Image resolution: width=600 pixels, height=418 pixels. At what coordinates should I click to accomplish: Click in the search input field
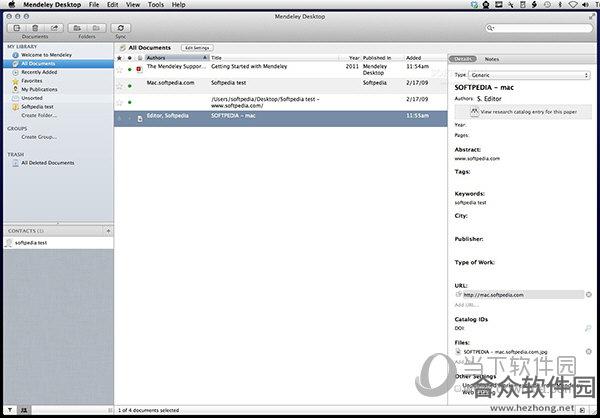pos(543,28)
